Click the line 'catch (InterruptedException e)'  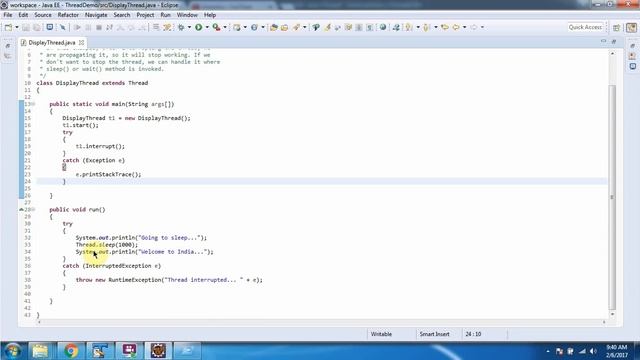[112, 266]
